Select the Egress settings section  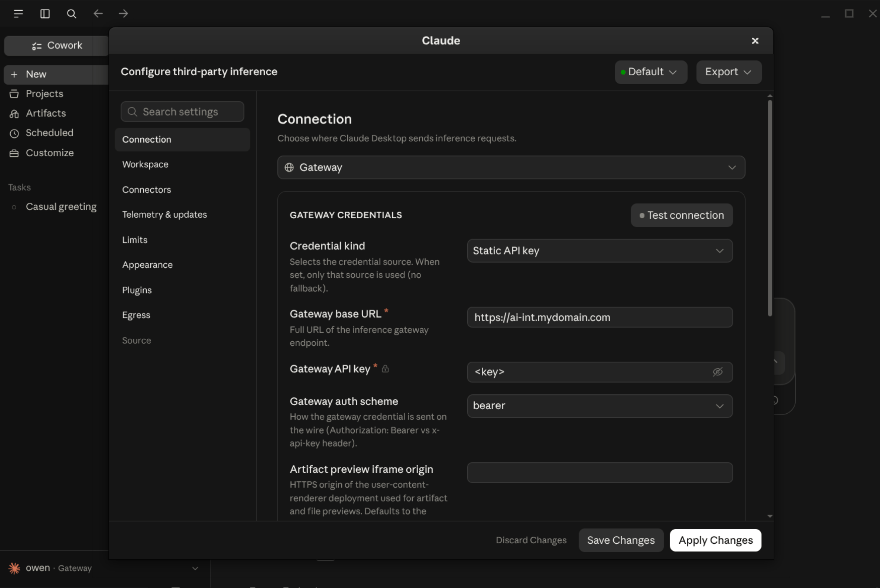tap(182, 315)
